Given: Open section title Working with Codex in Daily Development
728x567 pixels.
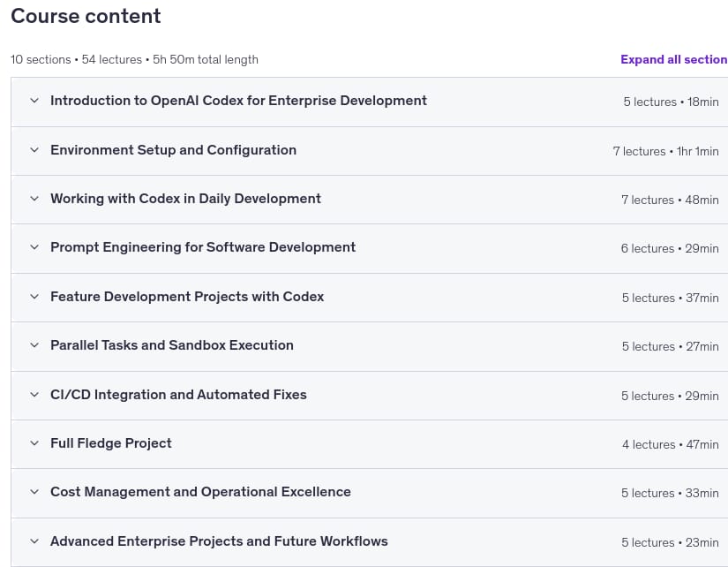Looking at the screenshot, I should point(185,199).
